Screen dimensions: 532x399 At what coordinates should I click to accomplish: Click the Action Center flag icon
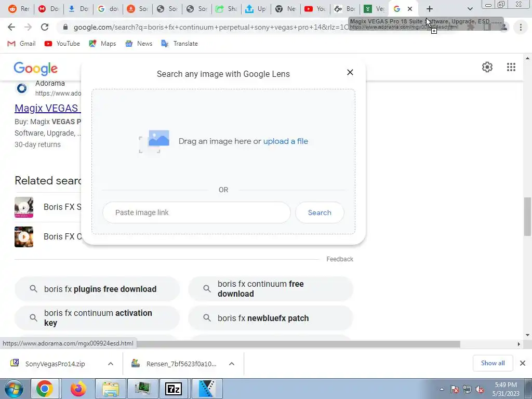[x=454, y=390]
